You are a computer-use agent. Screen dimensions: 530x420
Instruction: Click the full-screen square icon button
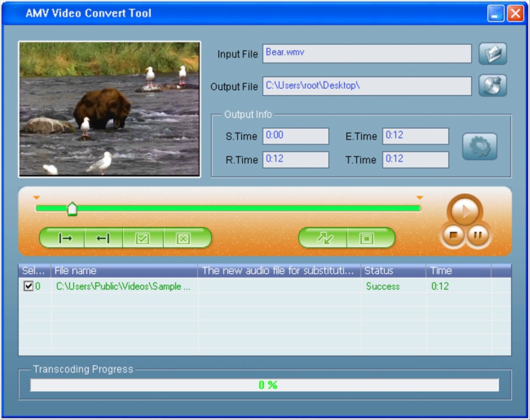pyautogui.click(x=370, y=238)
